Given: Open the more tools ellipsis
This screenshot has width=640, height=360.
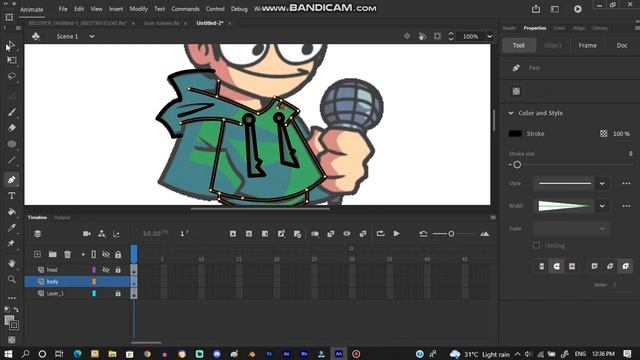Looking at the screenshot, I should [12, 298].
